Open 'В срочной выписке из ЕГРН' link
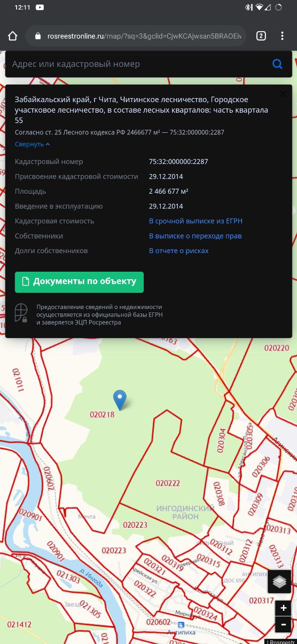This screenshot has width=297, height=644. pyautogui.click(x=195, y=221)
